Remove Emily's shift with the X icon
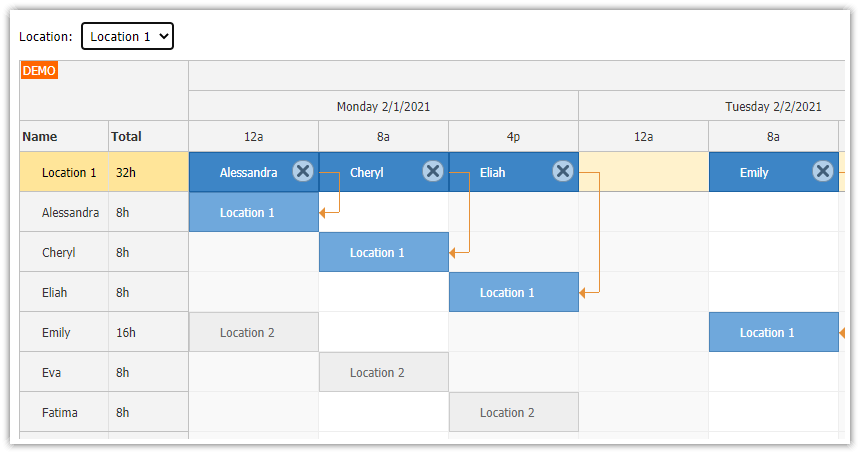This screenshot has width=860, height=454. 823,171
